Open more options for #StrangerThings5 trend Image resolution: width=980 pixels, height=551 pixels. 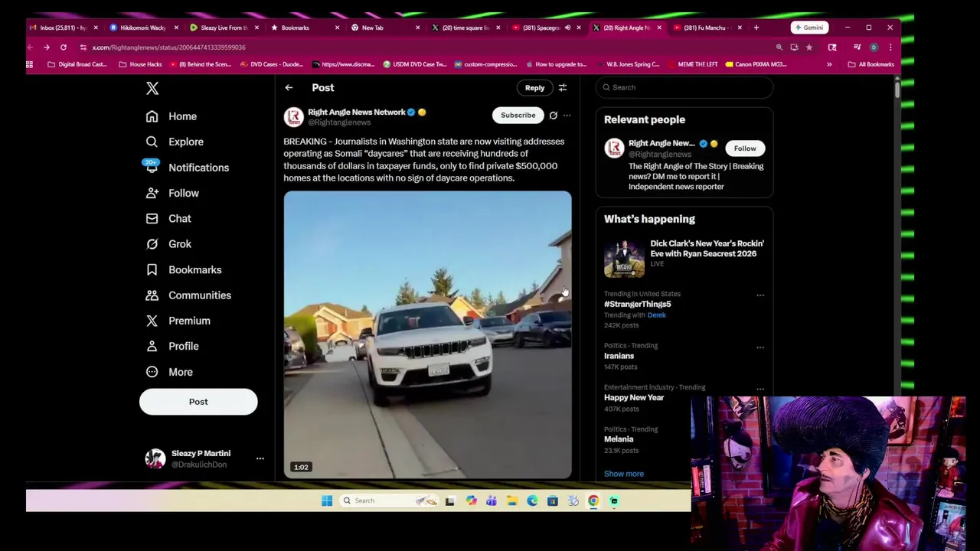(760, 295)
